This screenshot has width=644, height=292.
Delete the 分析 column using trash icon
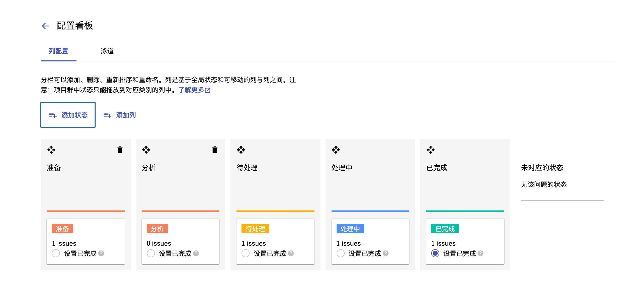point(215,150)
